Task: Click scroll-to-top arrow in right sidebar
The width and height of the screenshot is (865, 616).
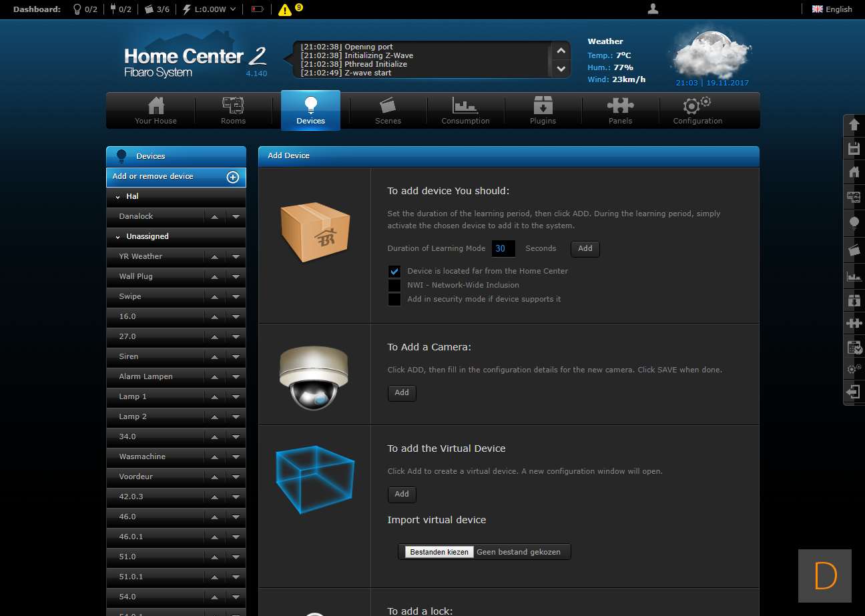Action: tap(854, 125)
